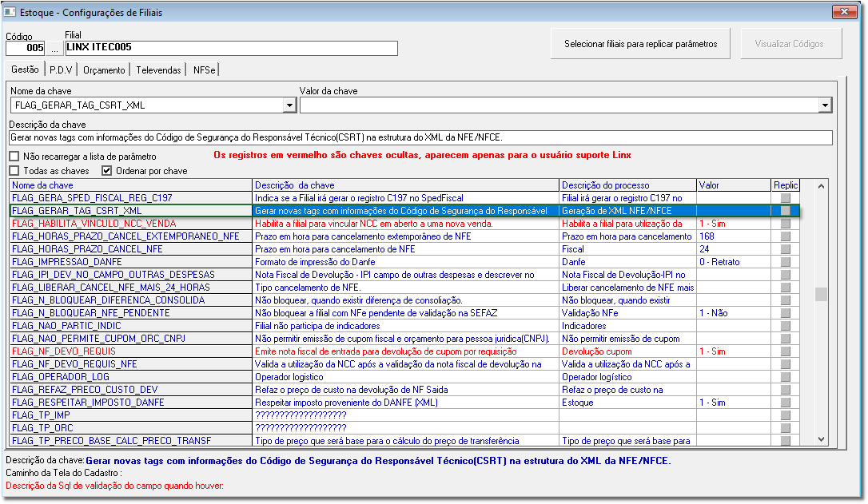Click the Descrição do processo column header
Viewport: 868px width, 504px height.
627,185
